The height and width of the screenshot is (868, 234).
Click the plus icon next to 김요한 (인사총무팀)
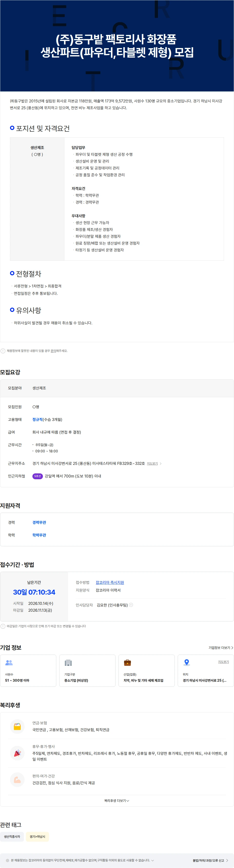click(131, 605)
